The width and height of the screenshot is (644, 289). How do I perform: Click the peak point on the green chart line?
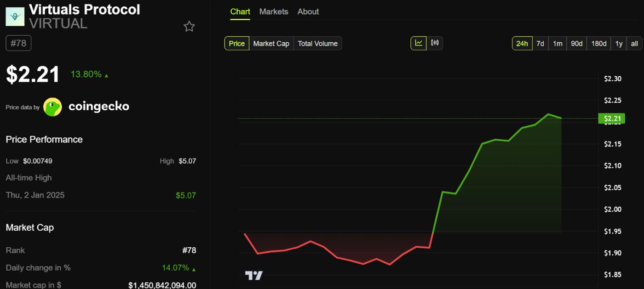tap(549, 113)
